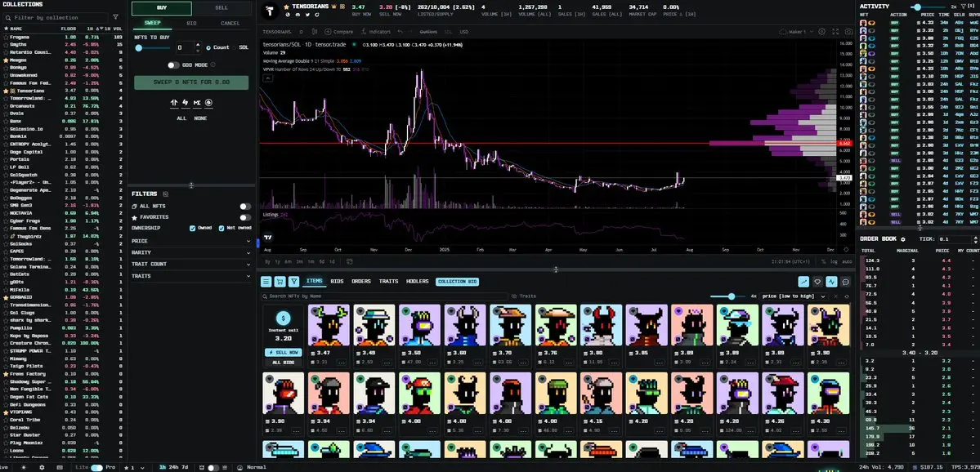980x472 pixels.
Task: Open the Order Book TICK dropdown
Action: tap(957, 239)
